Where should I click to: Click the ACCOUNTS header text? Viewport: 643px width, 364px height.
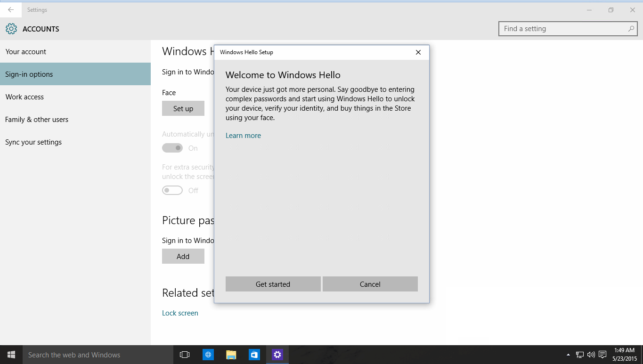tap(41, 29)
